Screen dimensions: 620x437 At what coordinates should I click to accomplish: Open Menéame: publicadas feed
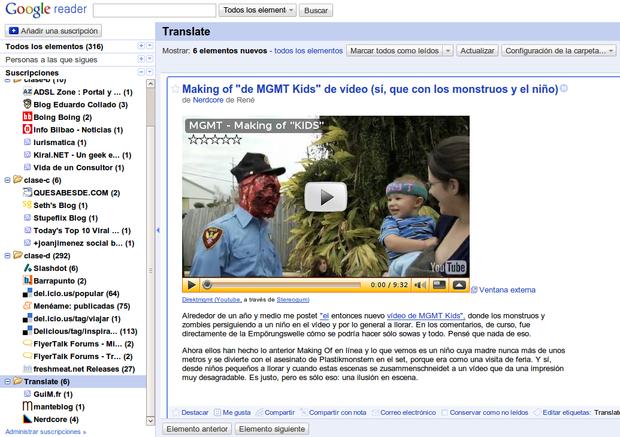(x=81, y=306)
